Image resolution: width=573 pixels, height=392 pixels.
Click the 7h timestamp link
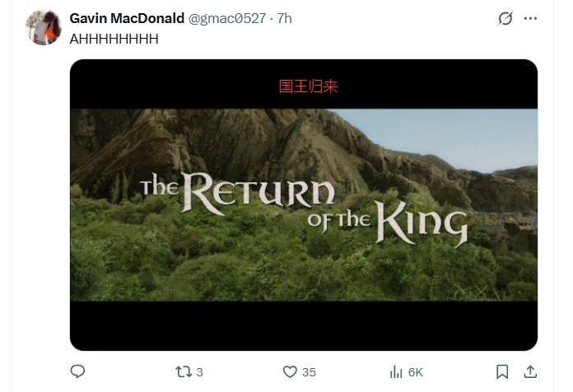284,18
